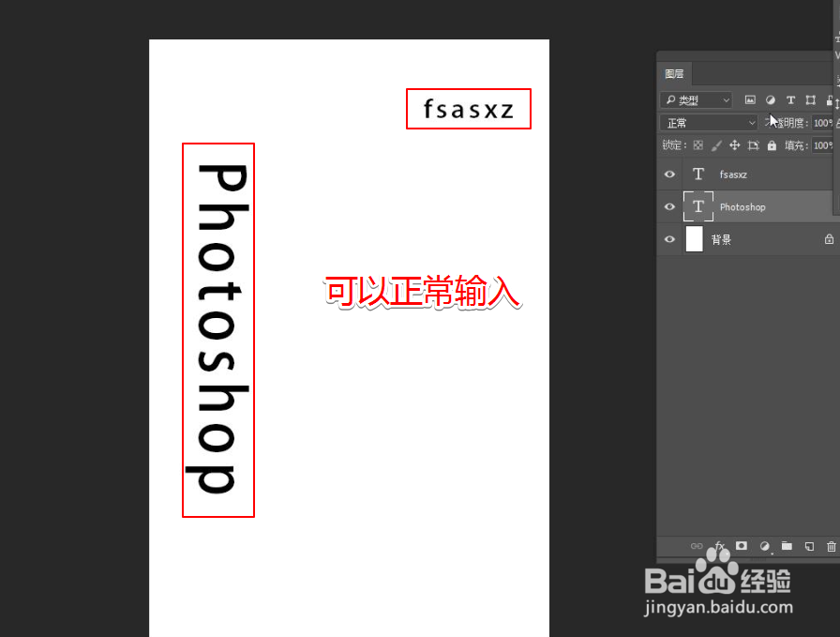
Task: Lock all layer attributes padlock
Action: point(772,144)
